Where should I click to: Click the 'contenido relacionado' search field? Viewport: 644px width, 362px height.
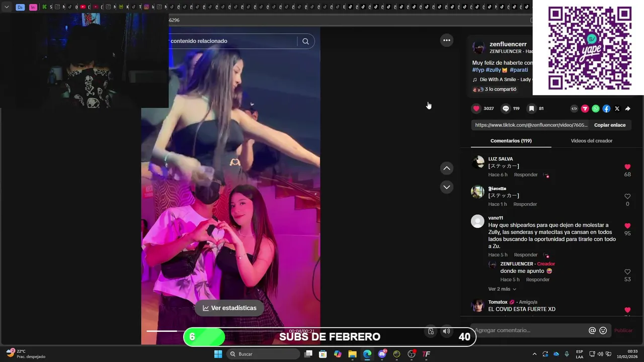232,41
